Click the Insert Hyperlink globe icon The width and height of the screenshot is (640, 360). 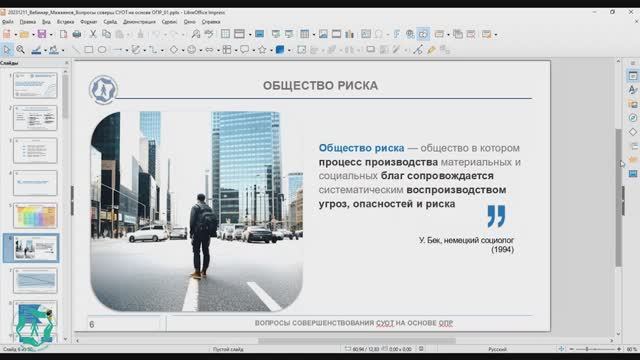[410, 34]
